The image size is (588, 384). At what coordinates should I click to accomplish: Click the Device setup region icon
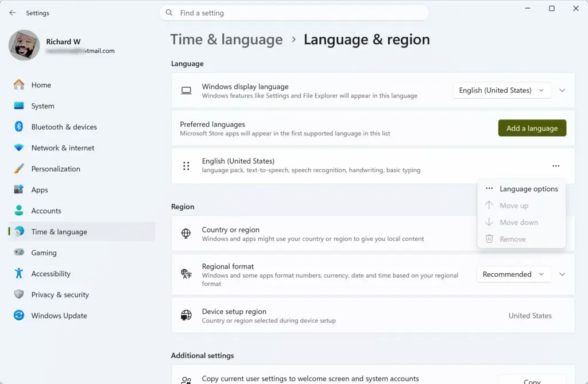(187, 315)
